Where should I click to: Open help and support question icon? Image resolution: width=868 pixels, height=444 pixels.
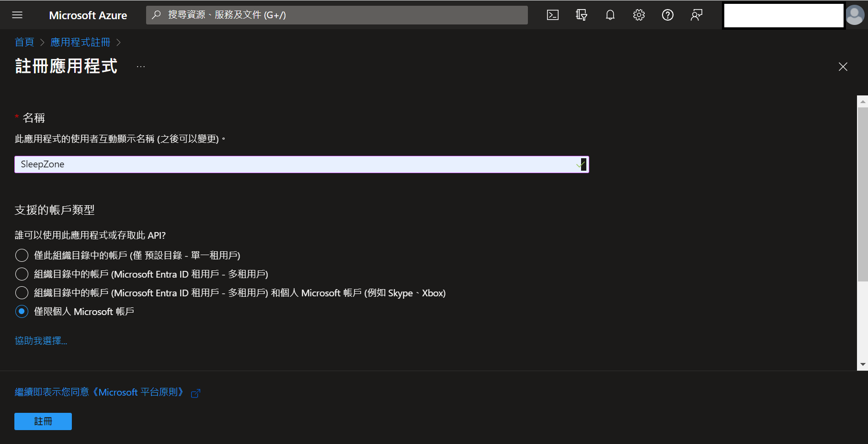(x=668, y=15)
